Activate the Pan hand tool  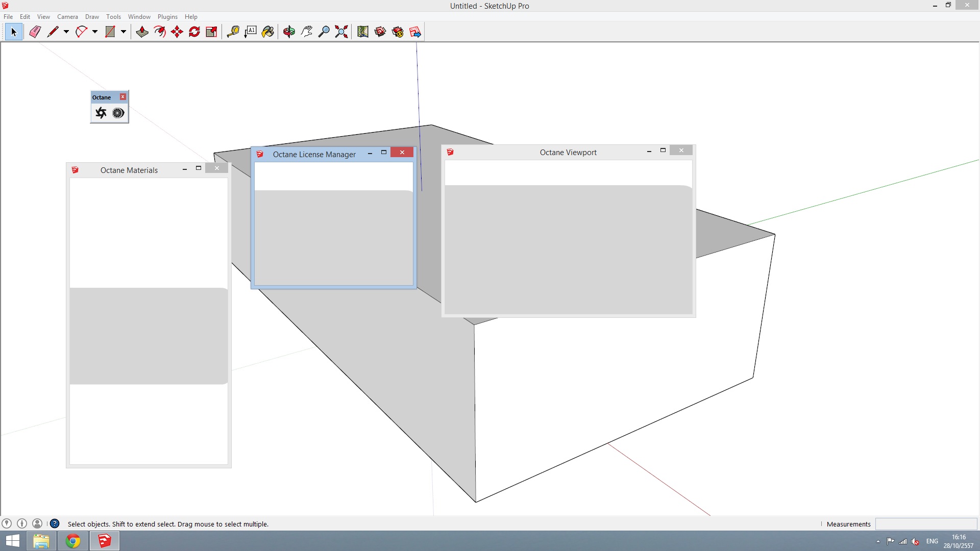click(x=306, y=32)
